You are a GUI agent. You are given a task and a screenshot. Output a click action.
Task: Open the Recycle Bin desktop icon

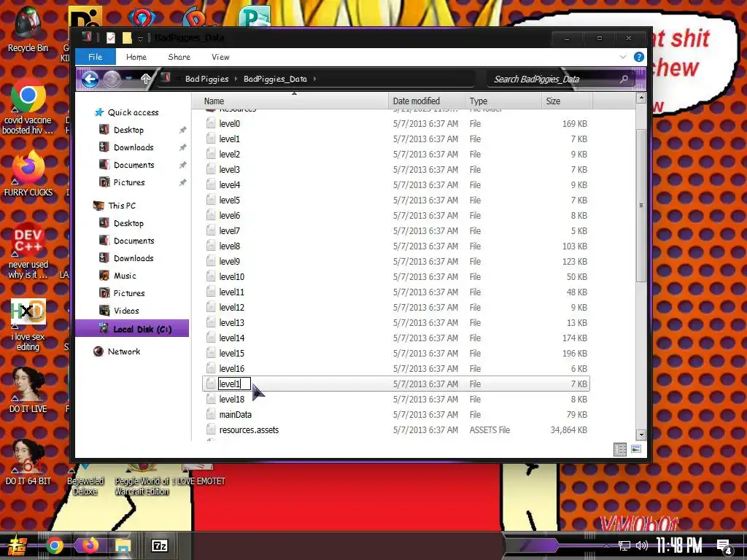[28, 29]
